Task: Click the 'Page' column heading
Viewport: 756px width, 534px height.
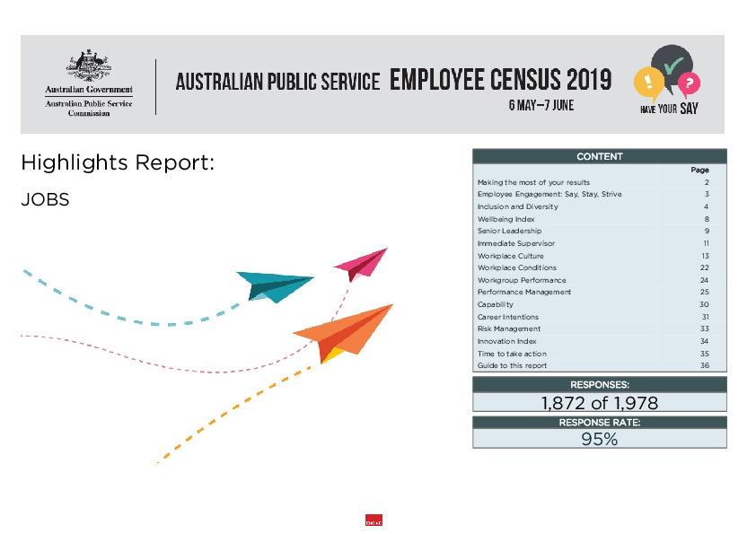Action: (699, 170)
